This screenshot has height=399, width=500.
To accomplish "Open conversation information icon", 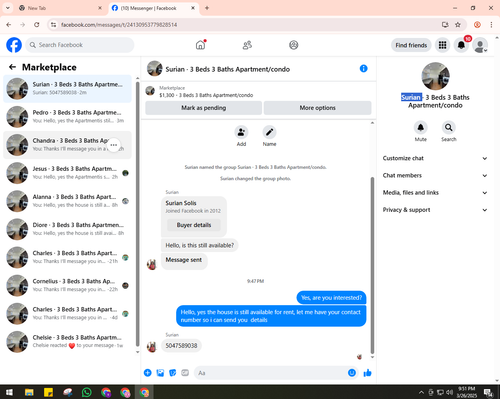I will click(364, 69).
